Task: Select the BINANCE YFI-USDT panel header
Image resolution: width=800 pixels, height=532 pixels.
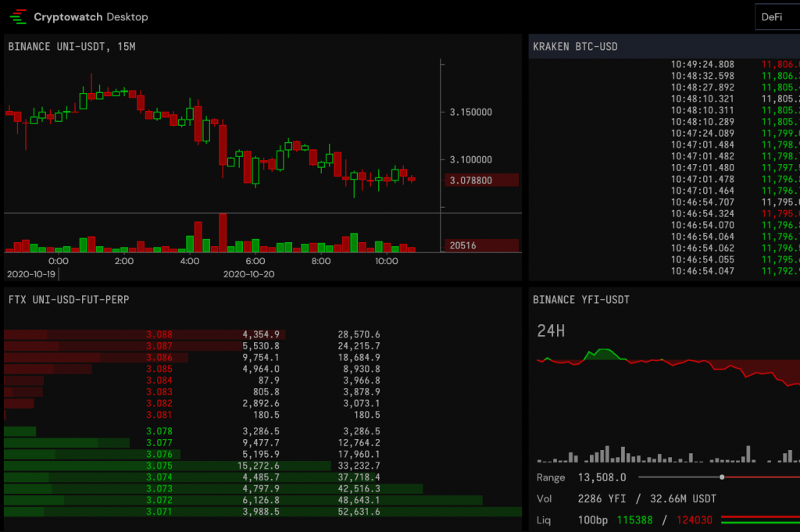Action: [x=581, y=299]
